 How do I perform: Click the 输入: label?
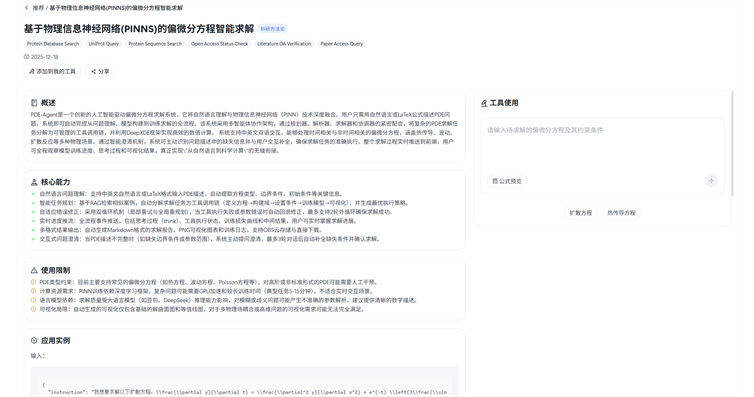click(38, 356)
